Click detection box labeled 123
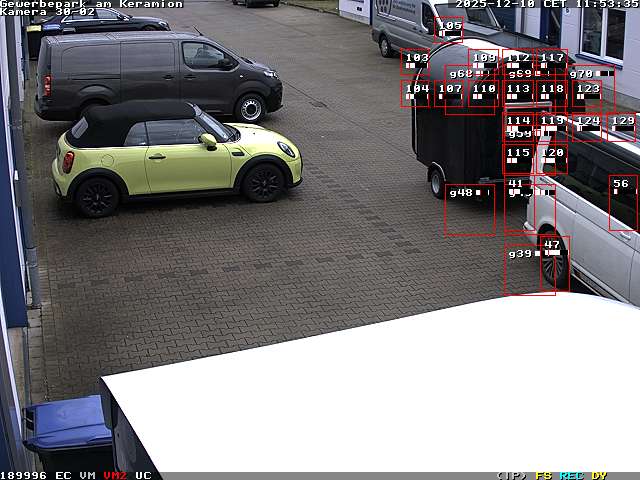This screenshot has width=640, height=480. 587,94
